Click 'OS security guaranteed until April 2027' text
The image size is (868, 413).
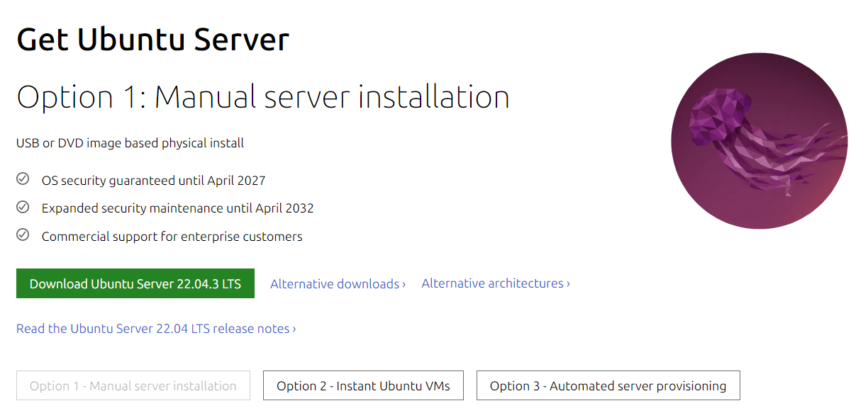click(154, 181)
